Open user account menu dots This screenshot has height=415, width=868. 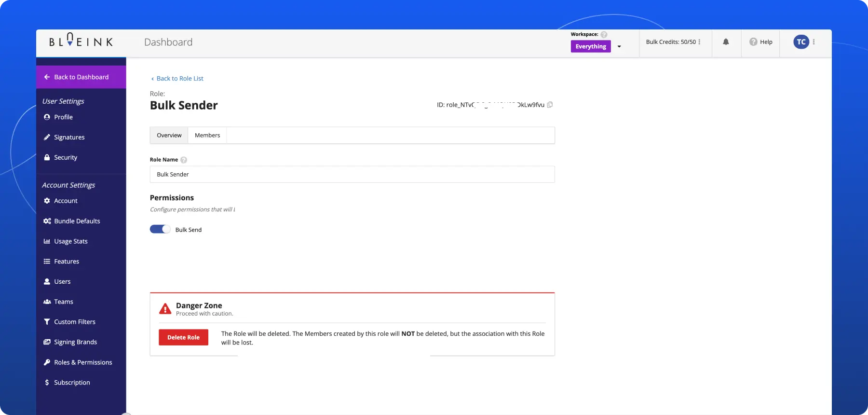[814, 42]
